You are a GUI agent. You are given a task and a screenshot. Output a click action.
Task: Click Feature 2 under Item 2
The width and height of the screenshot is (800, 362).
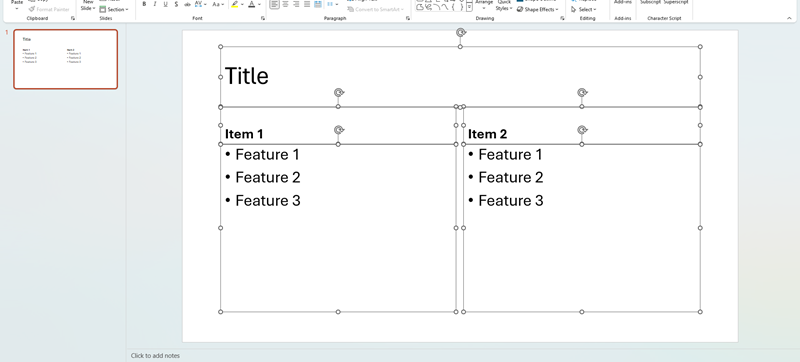click(x=511, y=177)
